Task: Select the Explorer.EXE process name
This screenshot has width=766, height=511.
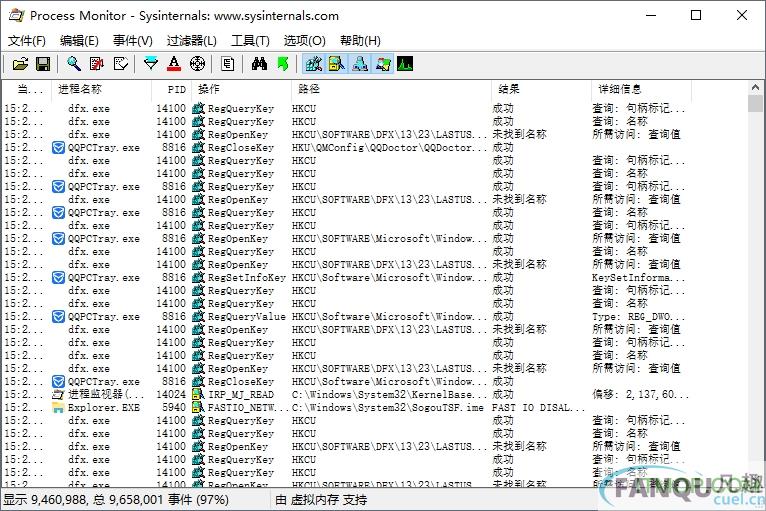Action: point(104,407)
